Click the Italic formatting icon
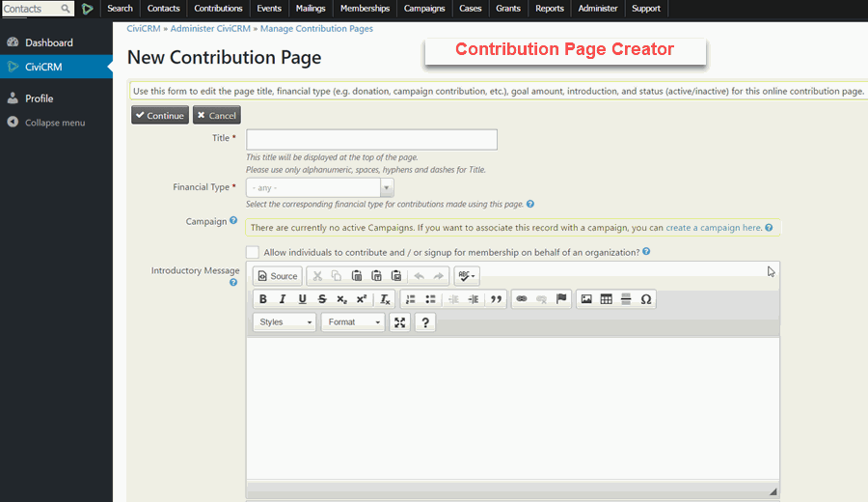Image resolution: width=868 pixels, height=502 pixels. 283,299
